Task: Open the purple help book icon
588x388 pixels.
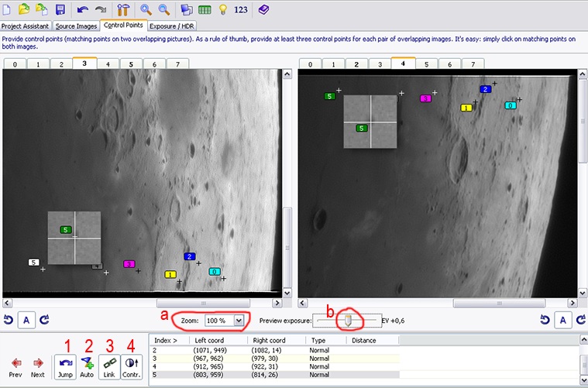Action: click(x=264, y=9)
